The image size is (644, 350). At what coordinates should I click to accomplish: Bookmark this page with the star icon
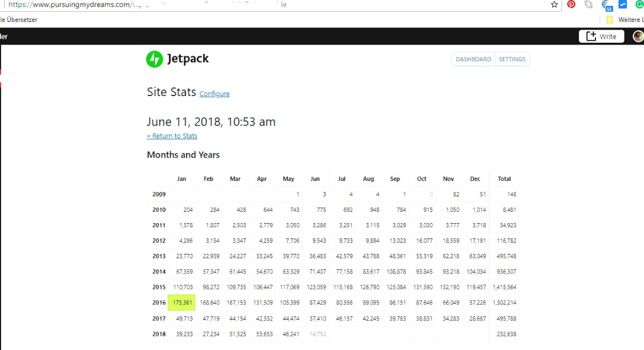555,5
